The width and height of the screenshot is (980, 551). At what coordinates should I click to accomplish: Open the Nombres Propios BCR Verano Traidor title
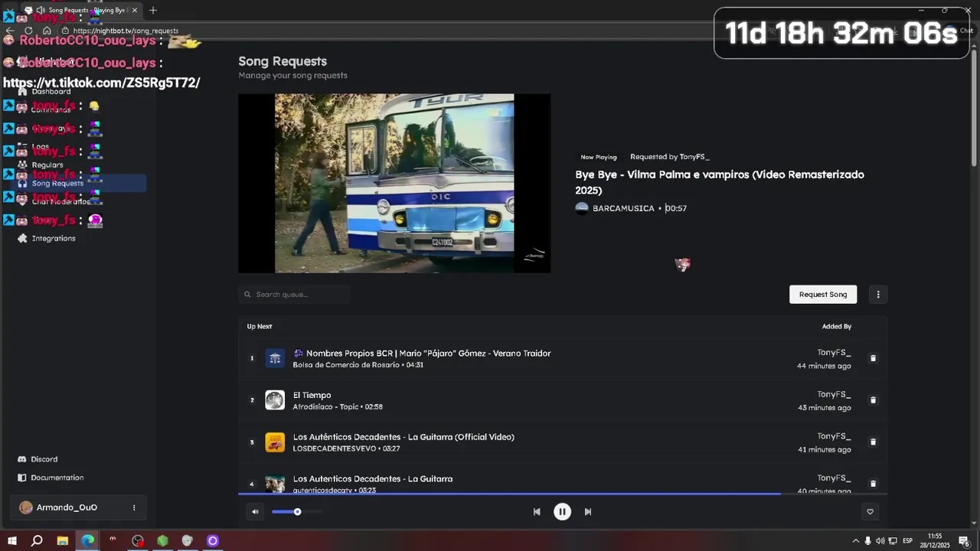tap(422, 354)
